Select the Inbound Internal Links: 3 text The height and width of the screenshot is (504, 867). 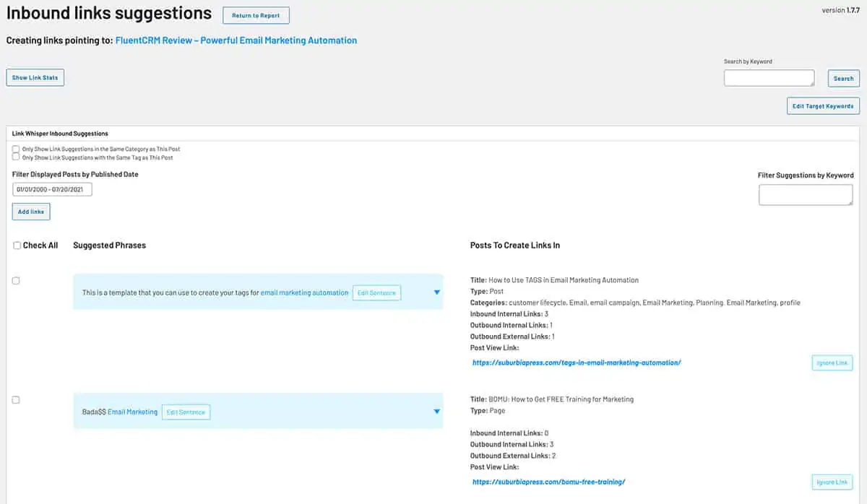pos(509,314)
